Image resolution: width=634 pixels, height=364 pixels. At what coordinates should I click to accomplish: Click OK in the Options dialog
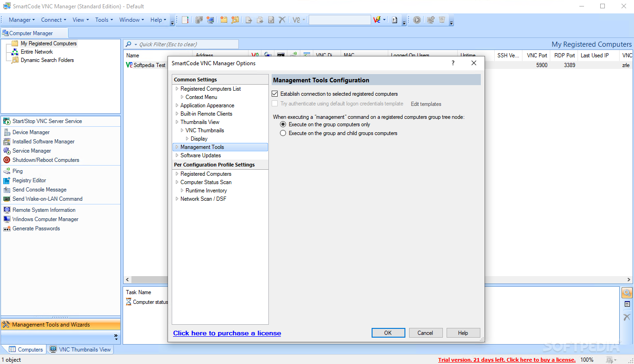[x=388, y=333]
